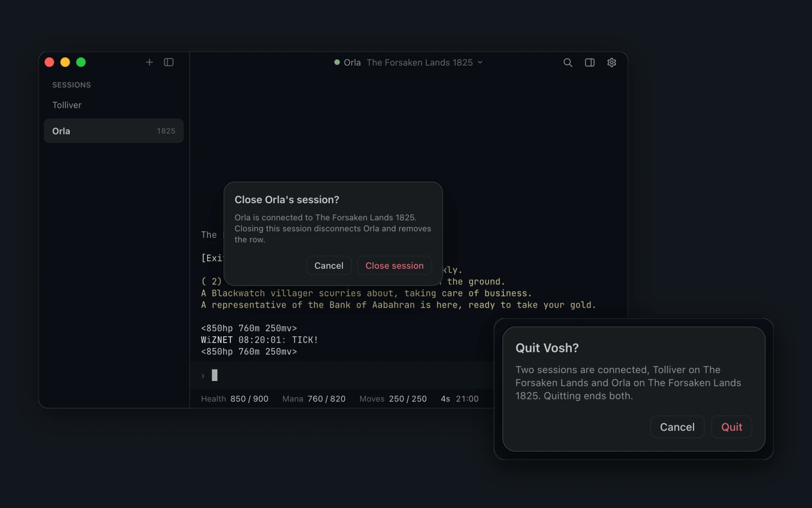The image size is (812, 508).
Task: Click the 21:00 time in status bar
Action: [x=467, y=399]
